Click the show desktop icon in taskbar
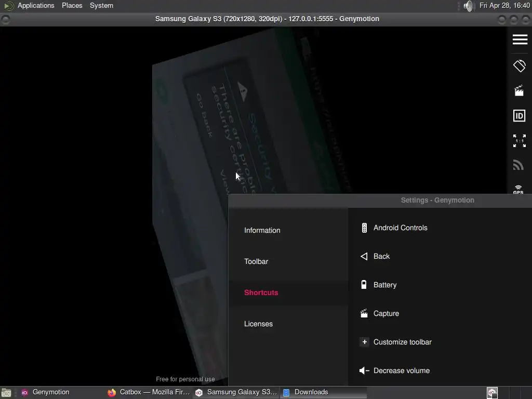This screenshot has height=399, width=532. [6, 393]
